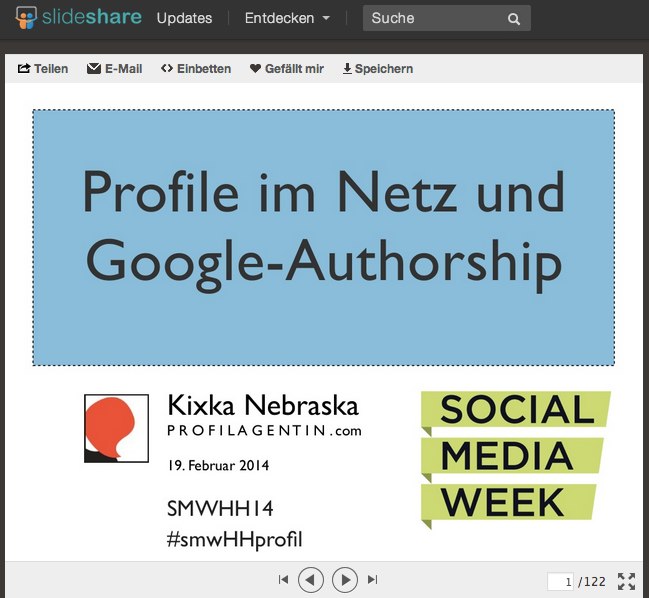Open the Updates menu item
Image resolution: width=649 pixels, height=598 pixels.
(x=184, y=18)
